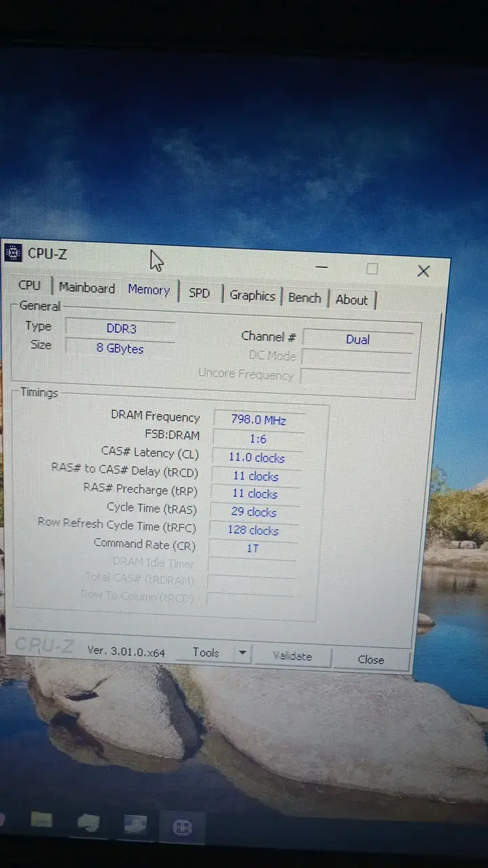Click the Command Rate (CR) label

144,544
